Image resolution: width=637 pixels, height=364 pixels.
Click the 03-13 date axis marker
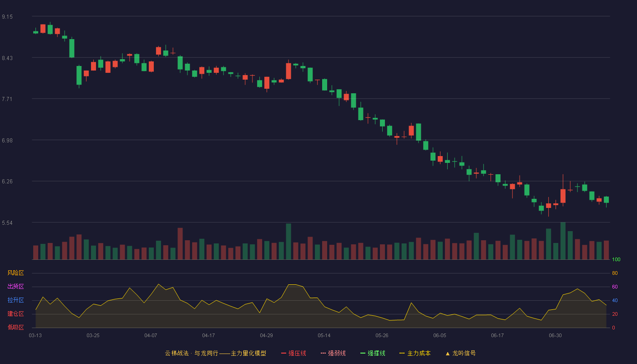pyautogui.click(x=35, y=335)
